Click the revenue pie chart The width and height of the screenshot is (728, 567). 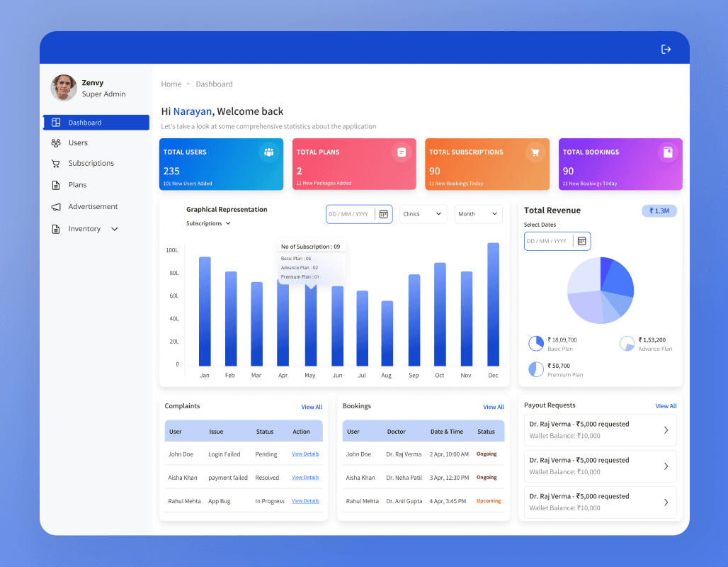pyautogui.click(x=601, y=291)
